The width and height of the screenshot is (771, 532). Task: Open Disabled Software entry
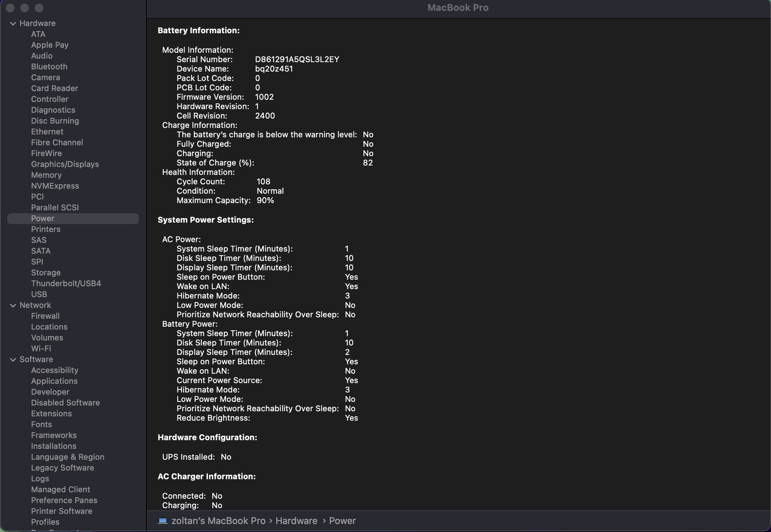click(x=66, y=403)
